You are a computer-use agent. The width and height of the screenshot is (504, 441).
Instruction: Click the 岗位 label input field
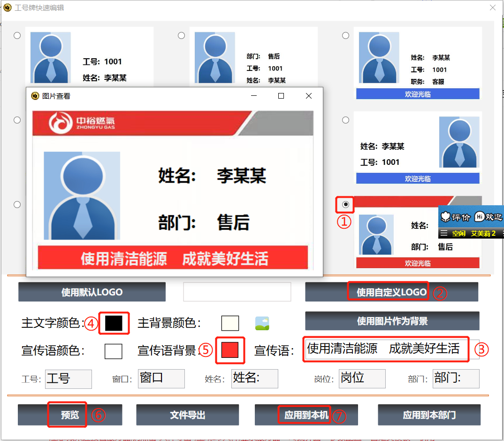pos(362,379)
